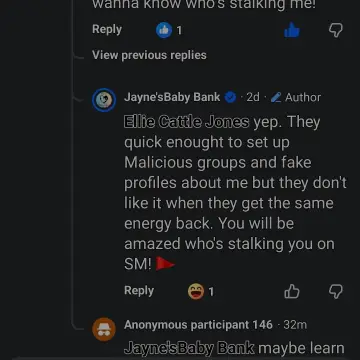Click the blue verified badge beside Jayne'sBaby Bank
Image resolution: width=360 pixels, height=360 pixels.
tap(230, 97)
